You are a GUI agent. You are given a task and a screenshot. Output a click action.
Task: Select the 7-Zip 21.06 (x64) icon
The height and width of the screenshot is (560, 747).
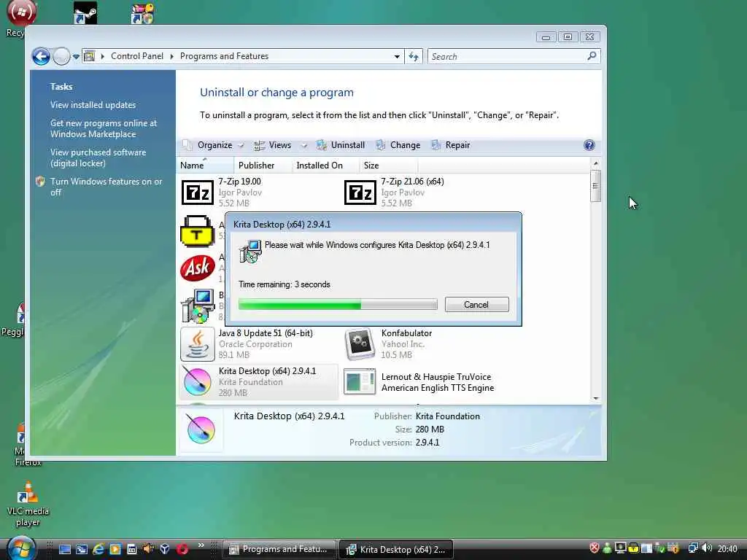pyautogui.click(x=360, y=192)
